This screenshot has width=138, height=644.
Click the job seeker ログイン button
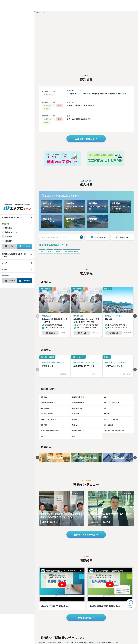(x=9, y=246)
